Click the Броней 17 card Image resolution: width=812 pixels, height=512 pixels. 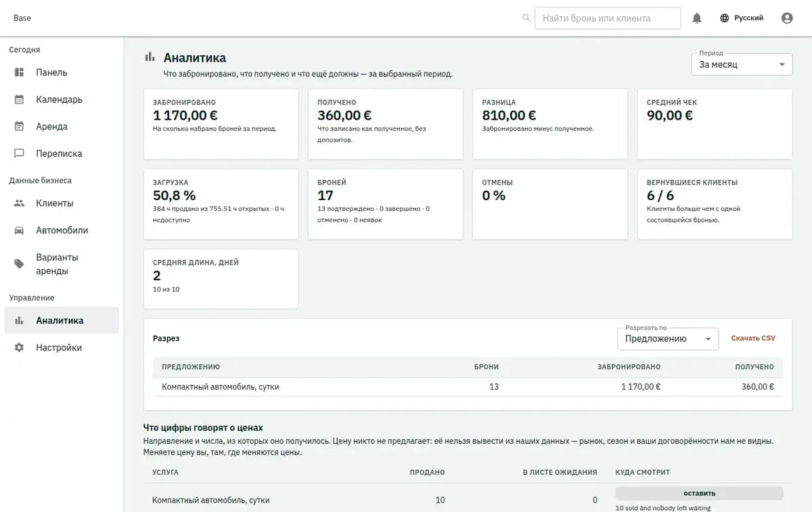386,204
